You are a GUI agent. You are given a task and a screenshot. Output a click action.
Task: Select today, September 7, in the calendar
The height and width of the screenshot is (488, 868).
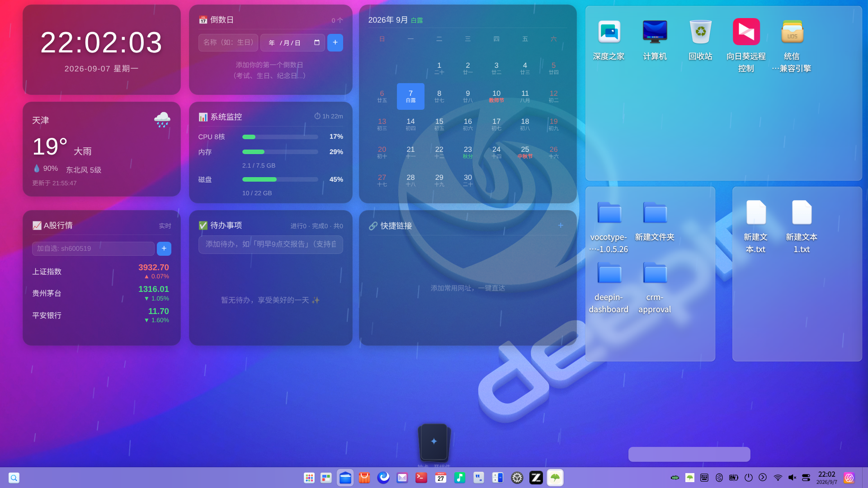click(410, 96)
